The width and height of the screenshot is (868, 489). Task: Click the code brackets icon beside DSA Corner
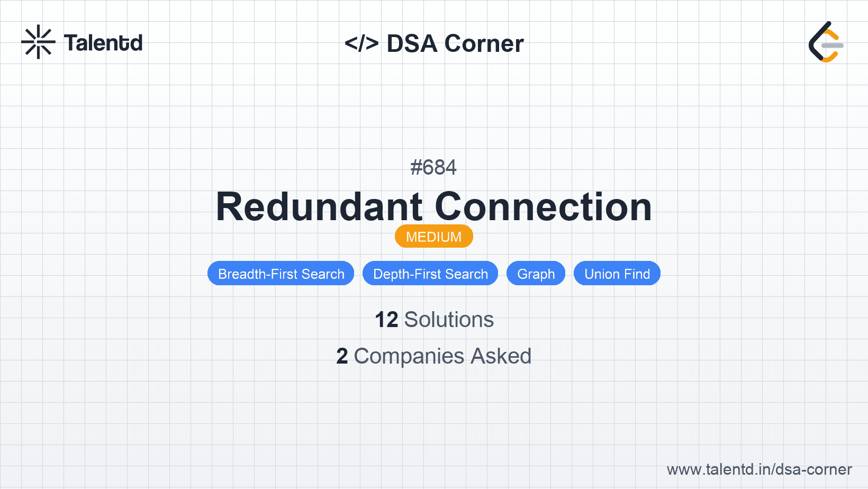tap(361, 43)
